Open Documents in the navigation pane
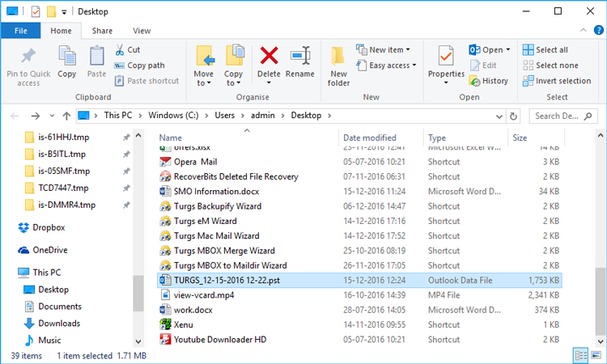The height and width of the screenshot is (364, 607). (53, 307)
